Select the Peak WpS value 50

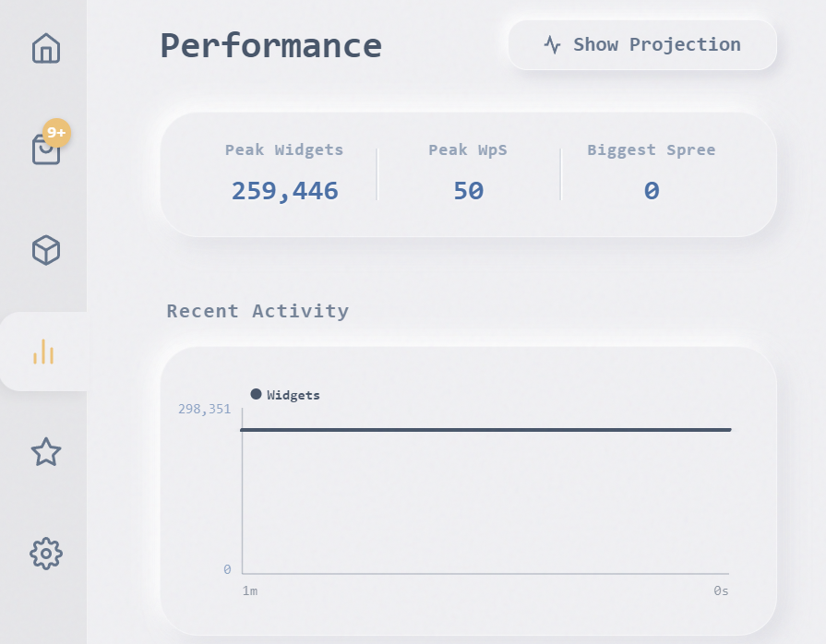468,191
